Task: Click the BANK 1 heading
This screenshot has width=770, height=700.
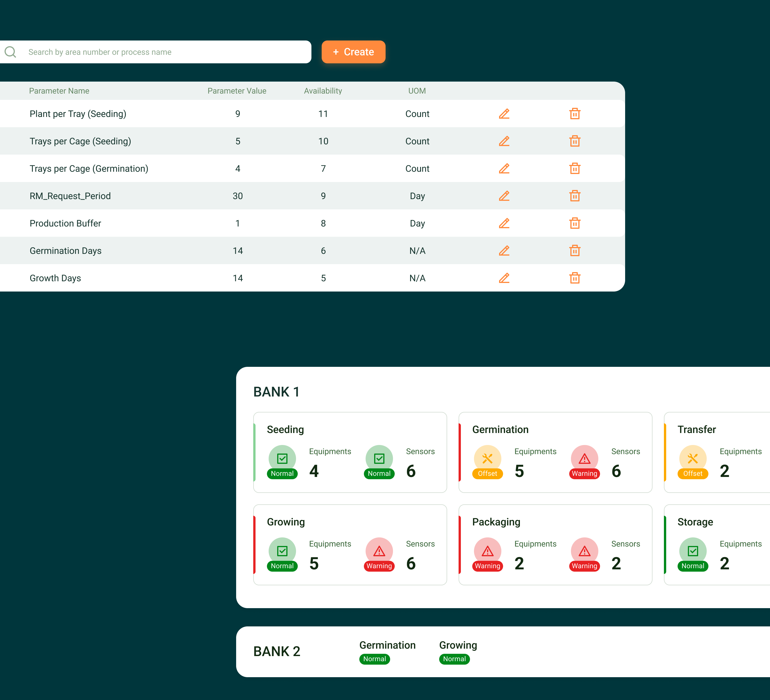Action: click(x=277, y=392)
